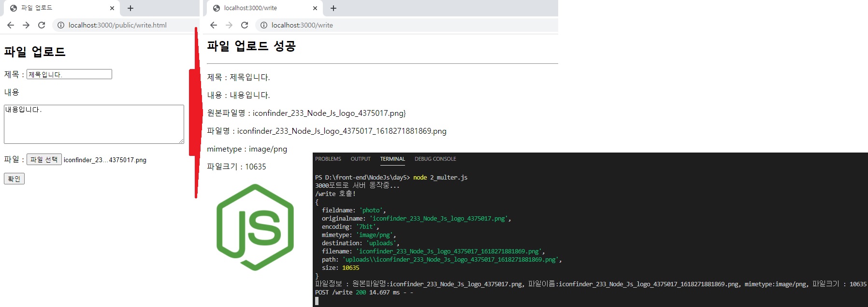Click back arrow in the localhost:3000/write browser

214,25
